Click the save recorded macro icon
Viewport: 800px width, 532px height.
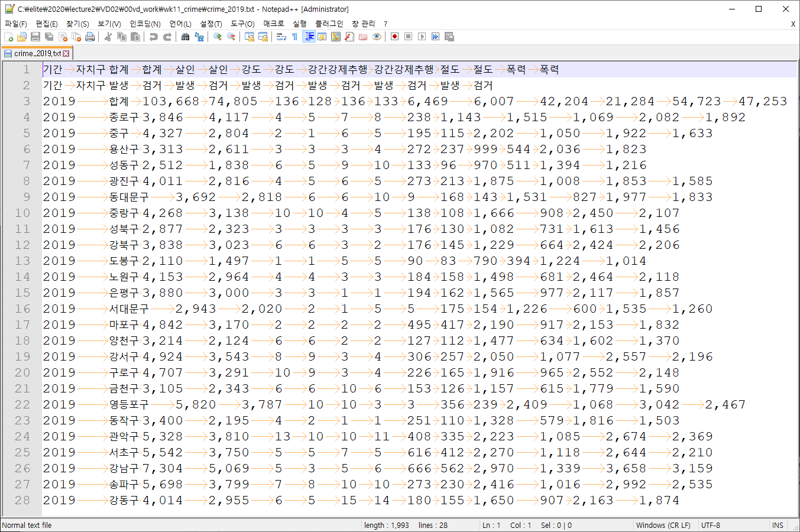coord(449,37)
